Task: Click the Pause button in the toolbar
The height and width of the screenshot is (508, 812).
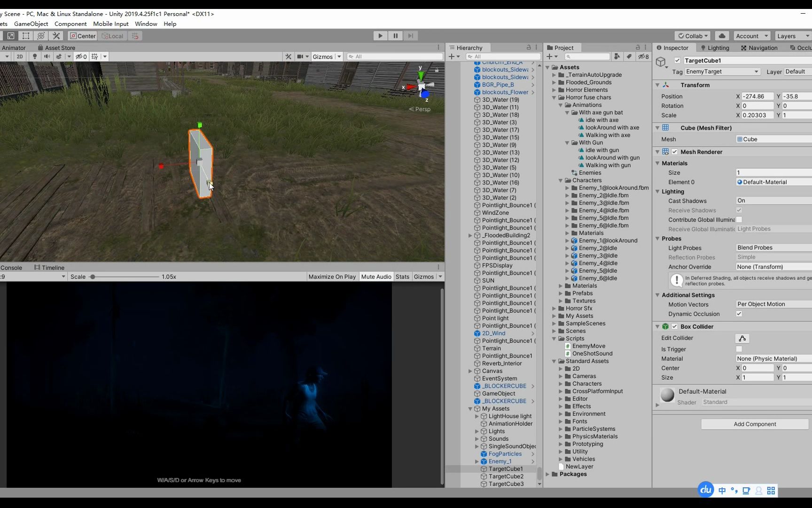Action: coord(395,35)
